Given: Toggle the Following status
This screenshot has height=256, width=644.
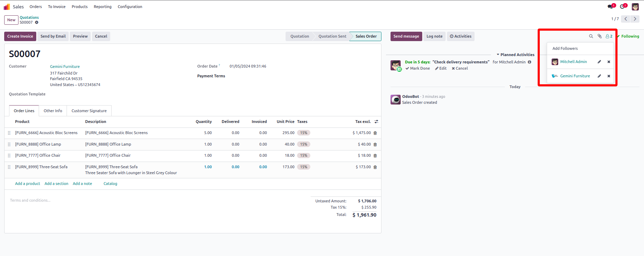Looking at the screenshot, I should pos(628,36).
